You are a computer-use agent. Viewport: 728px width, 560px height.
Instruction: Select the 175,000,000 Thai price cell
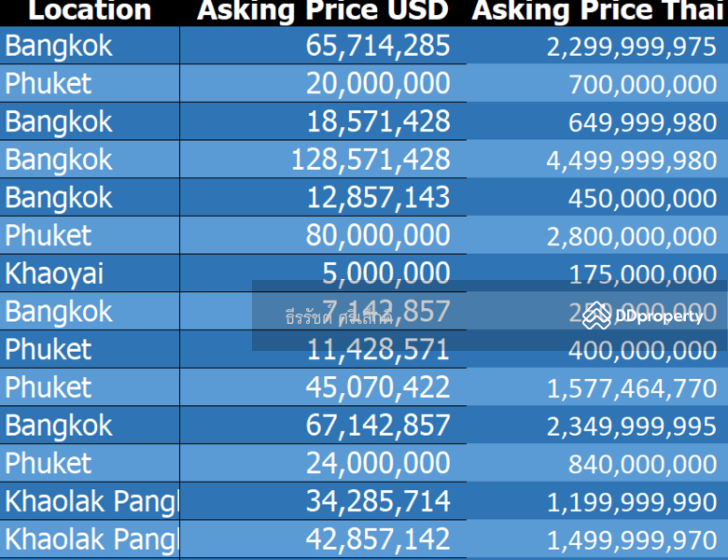click(x=597, y=273)
